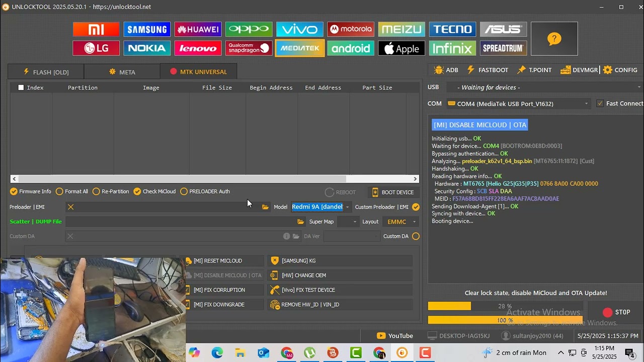The height and width of the screenshot is (362, 644).
Task: Click [Vivo] FIX TEST DEVICE button
Action: [x=341, y=290]
